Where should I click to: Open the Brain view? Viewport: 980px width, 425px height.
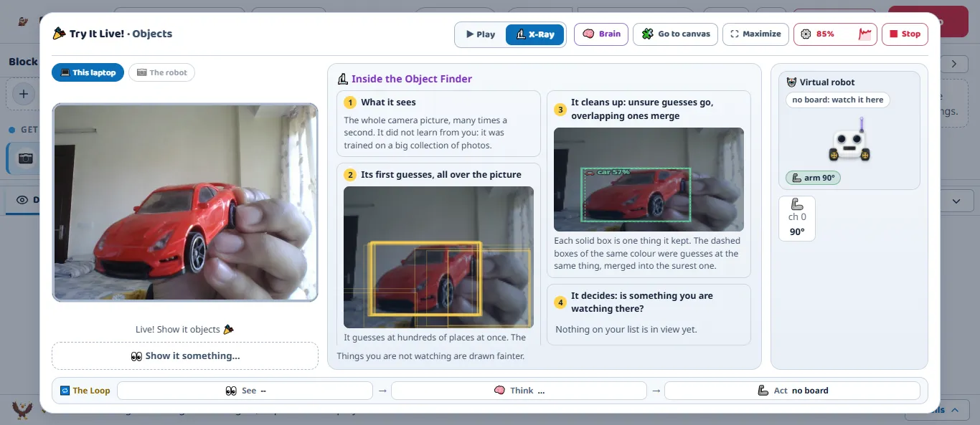coord(601,34)
